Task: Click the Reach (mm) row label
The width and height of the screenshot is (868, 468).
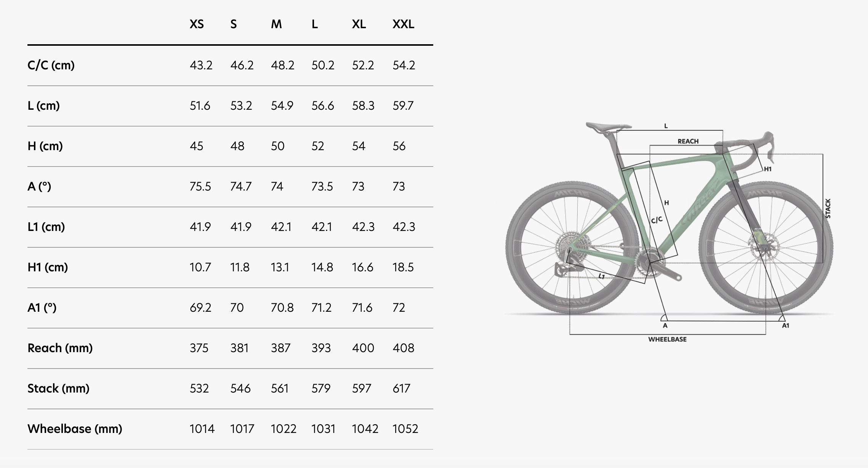Action: pyautogui.click(x=60, y=348)
